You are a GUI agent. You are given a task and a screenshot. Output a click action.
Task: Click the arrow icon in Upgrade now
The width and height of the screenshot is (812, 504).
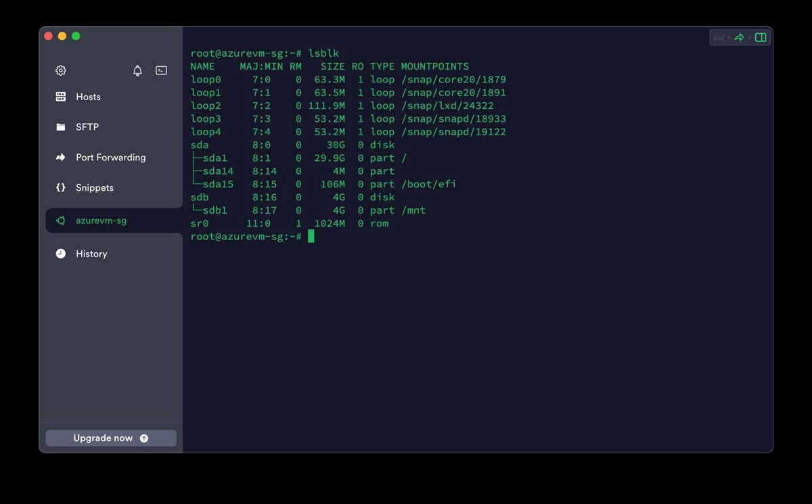tap(144, 438)
